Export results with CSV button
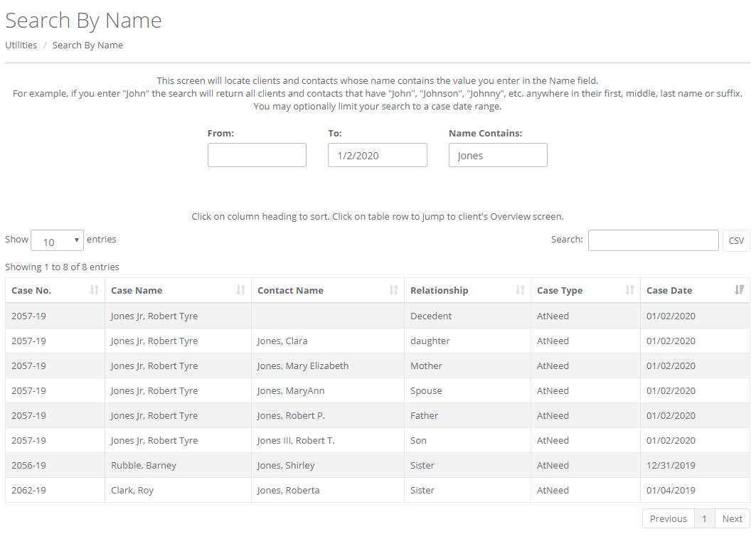The width and height of the screenshot is (756, 539). (736, 240)
